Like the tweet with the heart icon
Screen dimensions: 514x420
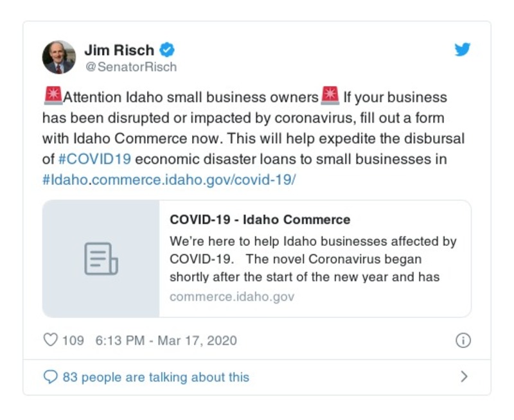50,340
